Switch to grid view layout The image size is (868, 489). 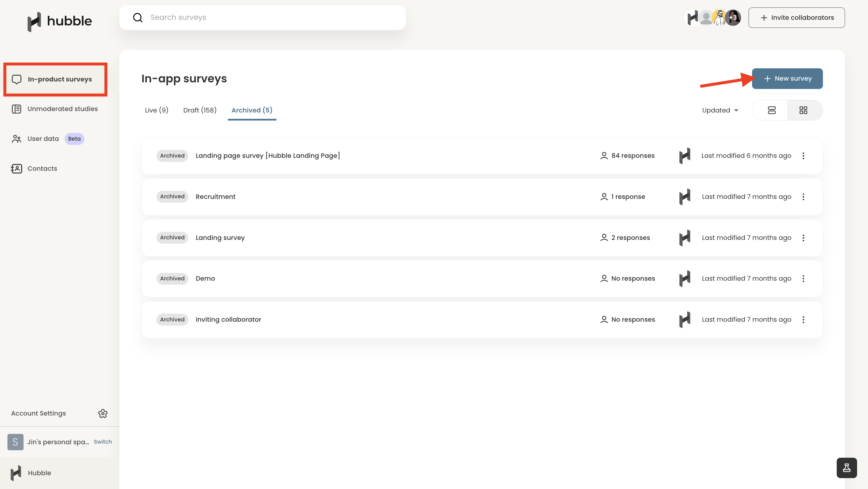pyautogui.click(x=804, y=110)
